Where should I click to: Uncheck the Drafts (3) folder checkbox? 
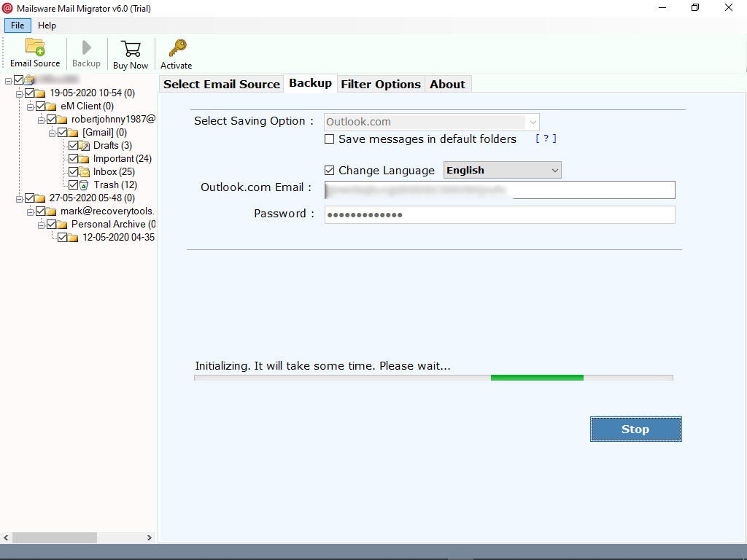click(73, 145)
